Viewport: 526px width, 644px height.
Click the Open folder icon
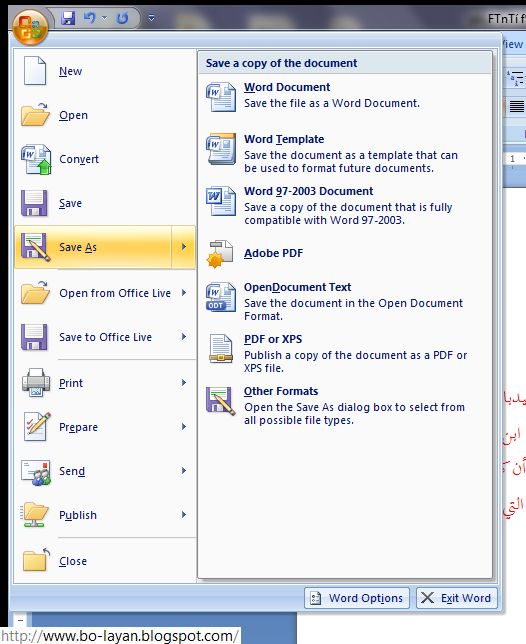click(x=35, y=115)
